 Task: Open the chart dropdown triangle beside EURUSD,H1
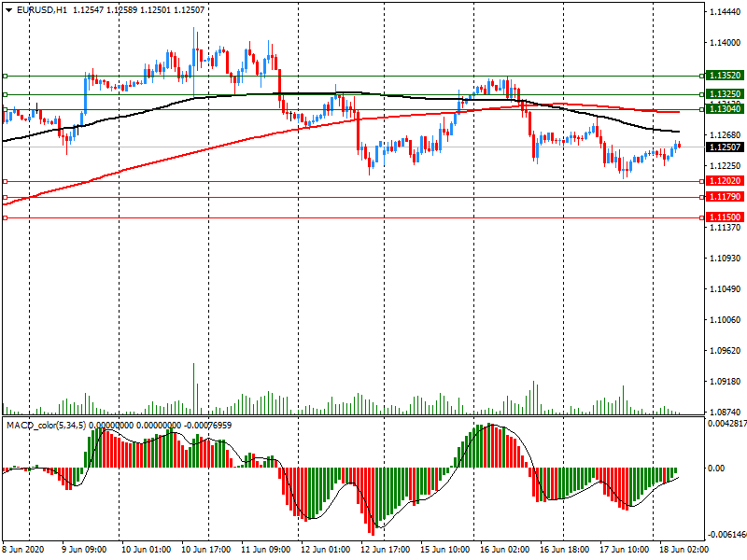tap(8, 9)
